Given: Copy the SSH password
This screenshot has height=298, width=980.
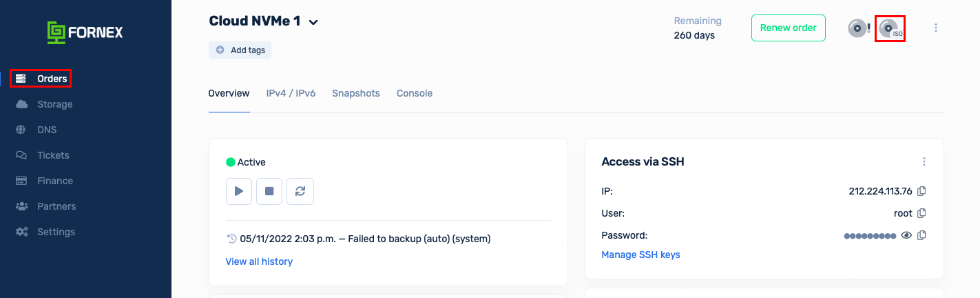Looking at the screenshot, I should pos(921,235).
